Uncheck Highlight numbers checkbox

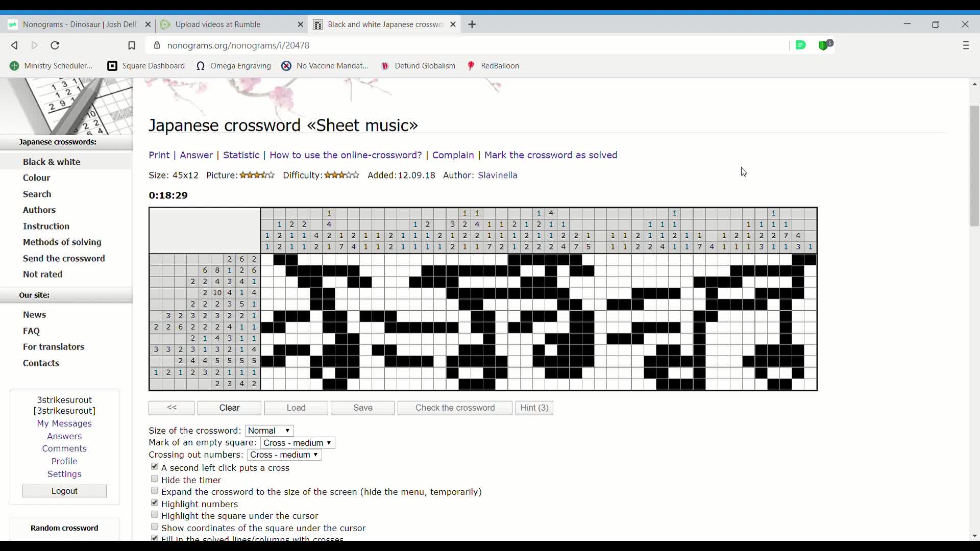pyautogui.click(x=155, y=503)
